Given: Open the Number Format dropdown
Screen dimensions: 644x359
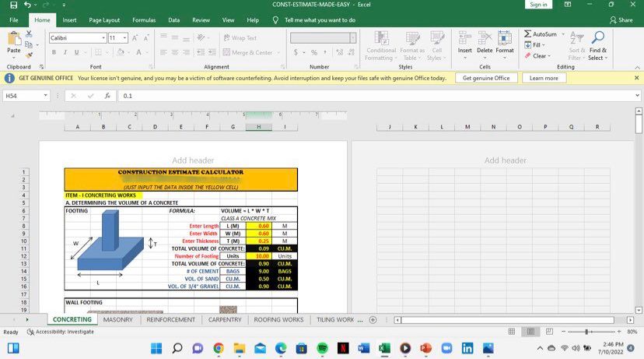Looking at the screenshot, I should click(353, 38).
